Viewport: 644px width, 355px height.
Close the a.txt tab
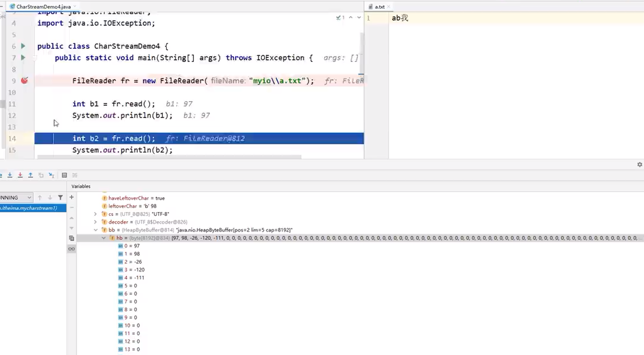389,7
